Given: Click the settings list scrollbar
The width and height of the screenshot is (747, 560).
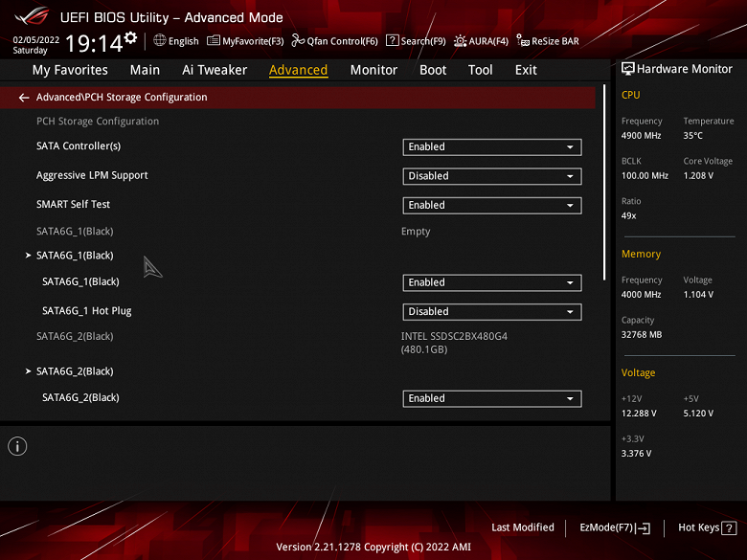Looking at the screenshot, I should point(604,183).
